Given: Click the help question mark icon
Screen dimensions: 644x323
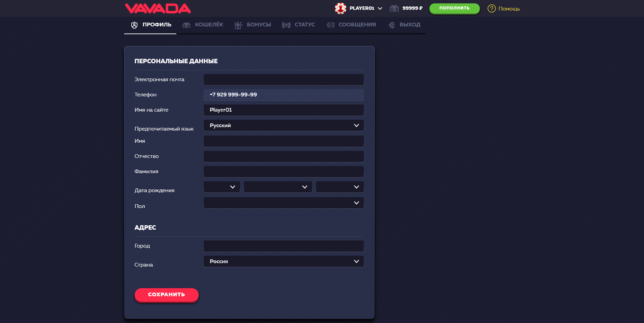Looking at the screenshot, I should click(x=491, y=8).
